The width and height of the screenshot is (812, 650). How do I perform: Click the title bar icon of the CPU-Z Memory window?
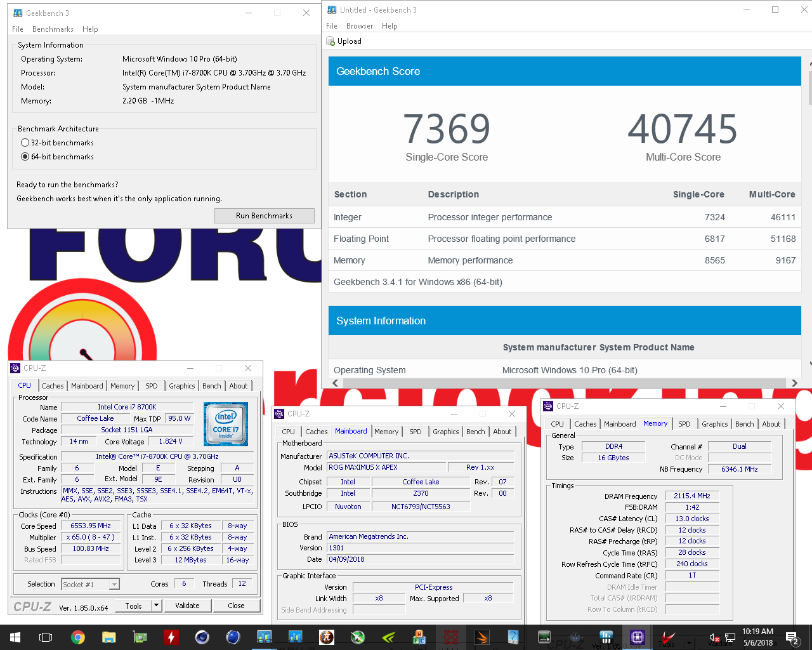point(548,406)
